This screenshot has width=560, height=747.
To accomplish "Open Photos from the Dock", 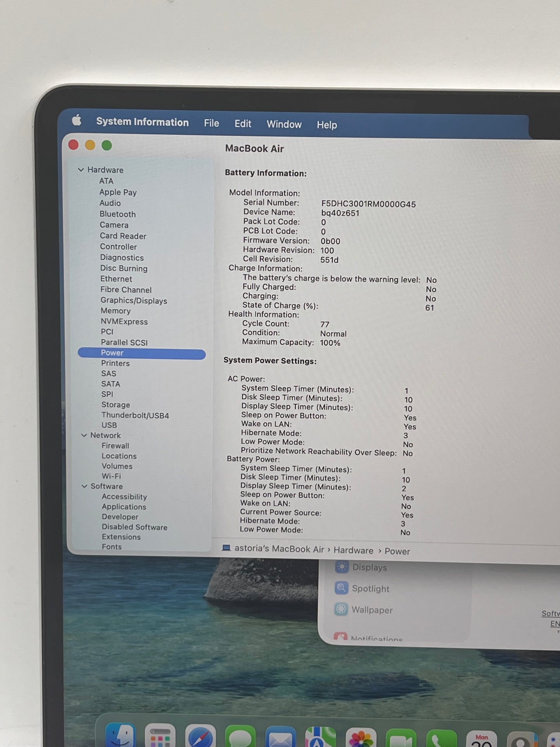I will click(361, 737).
